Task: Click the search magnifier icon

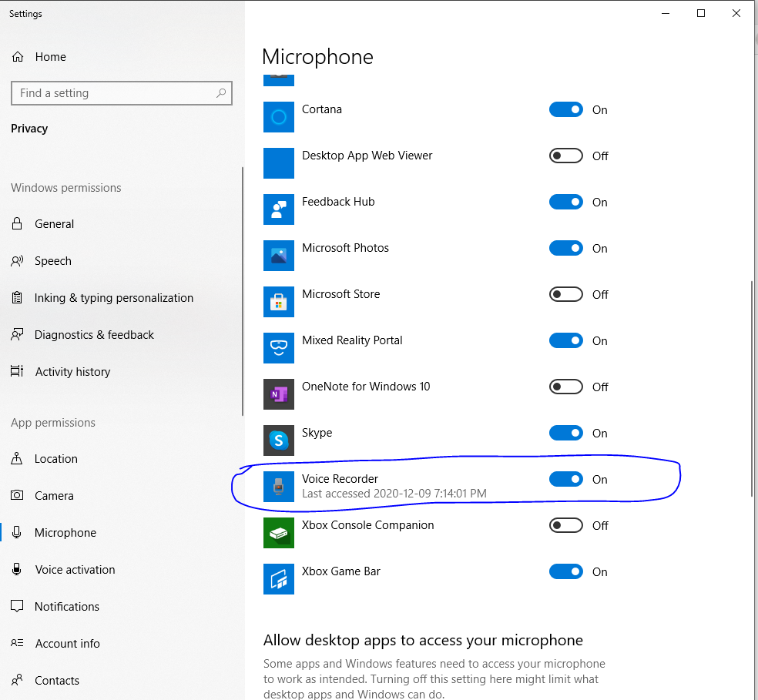Action: click(x=221, y=93)
